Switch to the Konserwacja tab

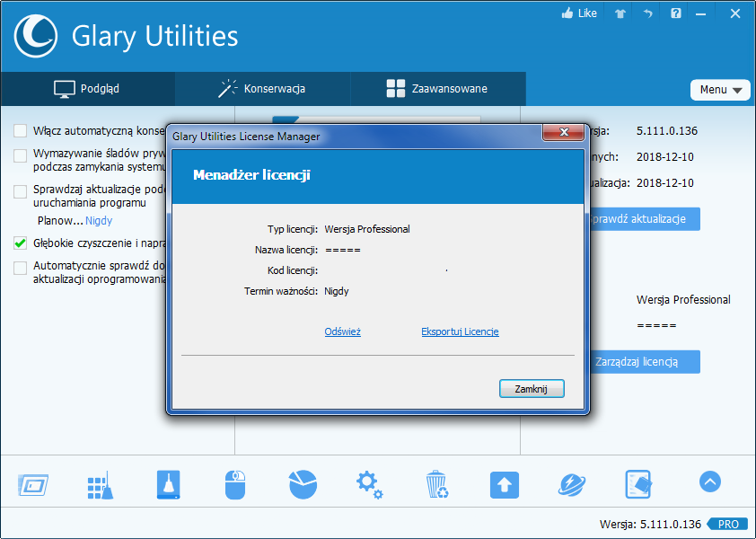(263, 89)
